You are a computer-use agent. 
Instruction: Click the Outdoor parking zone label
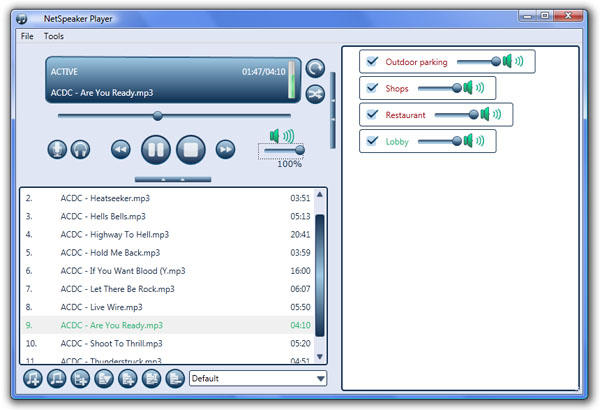point(416,62)
